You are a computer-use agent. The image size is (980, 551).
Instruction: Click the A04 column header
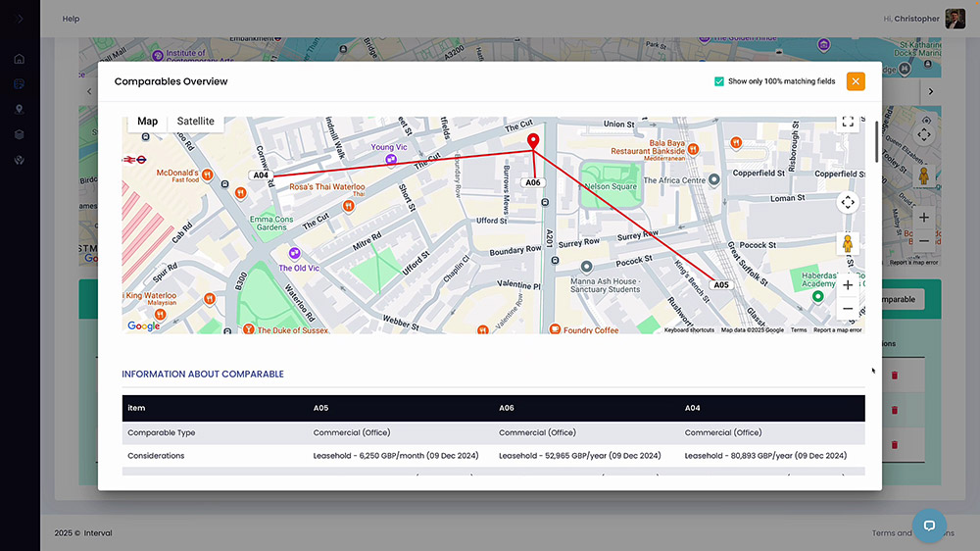click(692, 408)
